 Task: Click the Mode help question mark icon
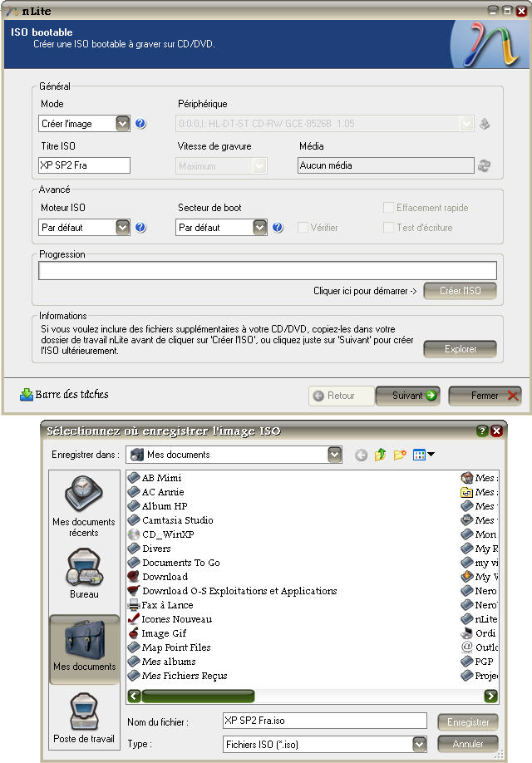click(x=140, y=124)
